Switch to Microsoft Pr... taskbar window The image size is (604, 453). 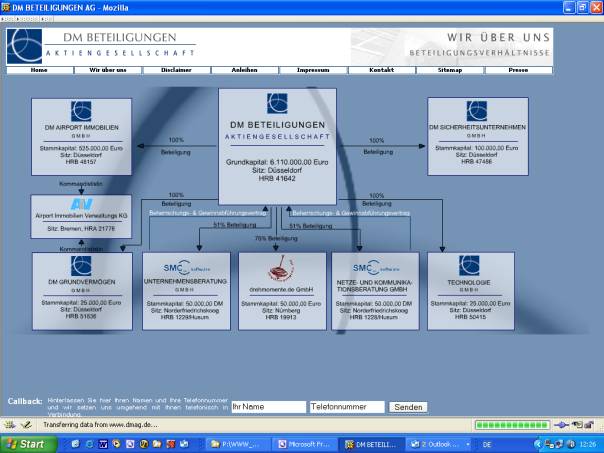[x=305, y=445]
